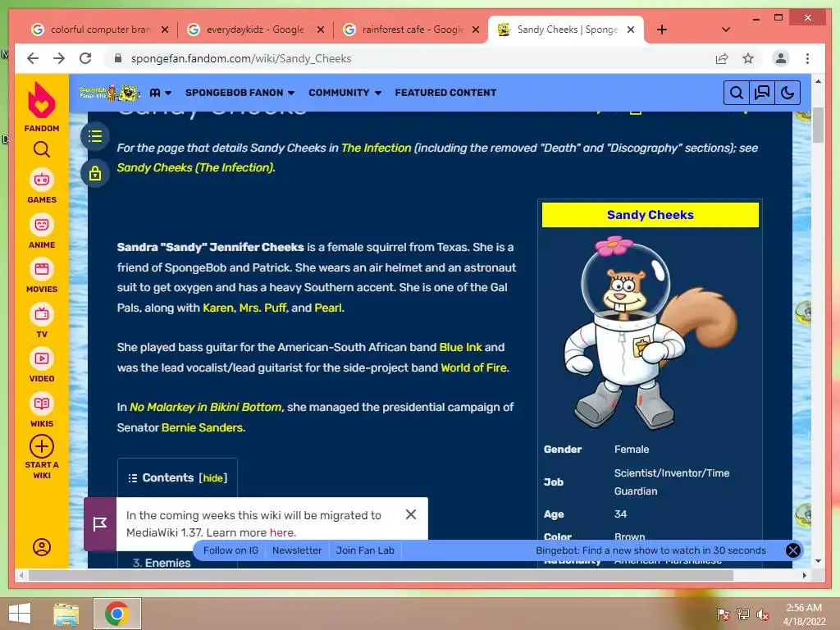Hide the Contents box
Viewport: 840px width, 630px height.
point(213,478)
